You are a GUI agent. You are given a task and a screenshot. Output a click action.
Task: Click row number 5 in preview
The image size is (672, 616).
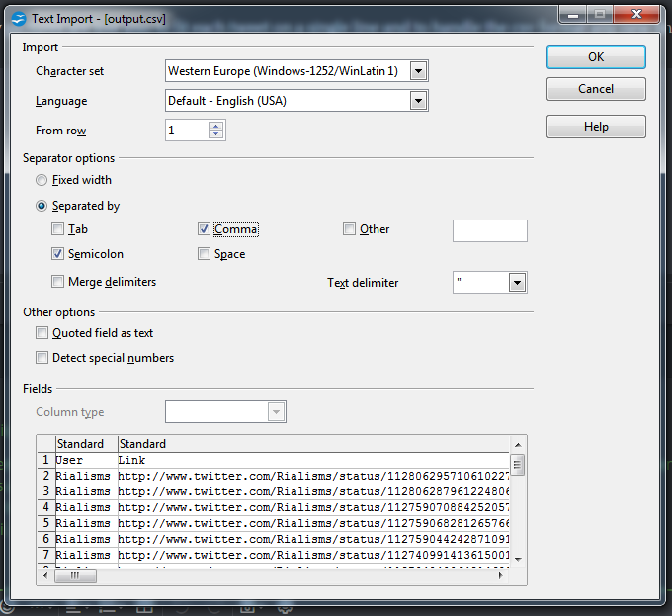coord(46,524)
